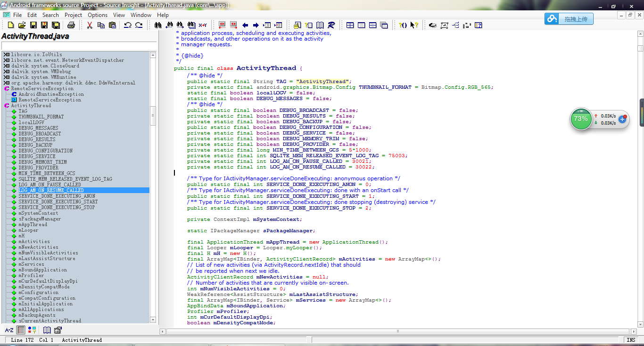This screenshot has width=644, height=346.
Task: Click the Go Back blue left arrow
Action: (245, 25)
